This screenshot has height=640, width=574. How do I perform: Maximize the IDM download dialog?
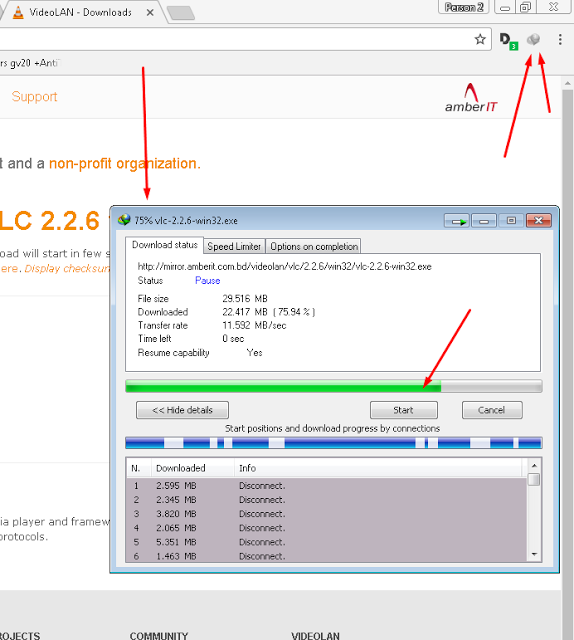(x=511, y=221)
